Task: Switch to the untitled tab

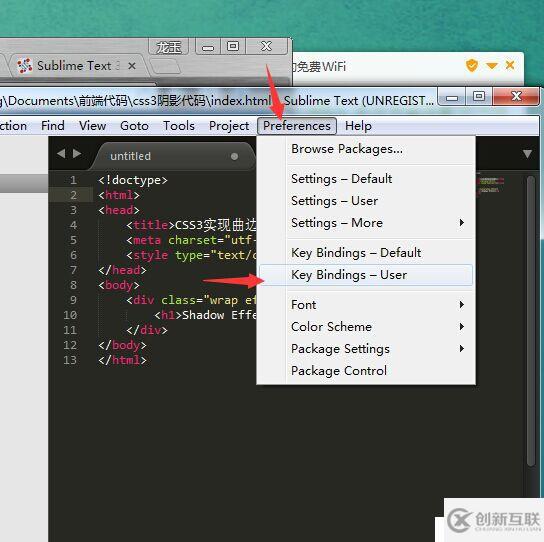Action: coord(173,156)
